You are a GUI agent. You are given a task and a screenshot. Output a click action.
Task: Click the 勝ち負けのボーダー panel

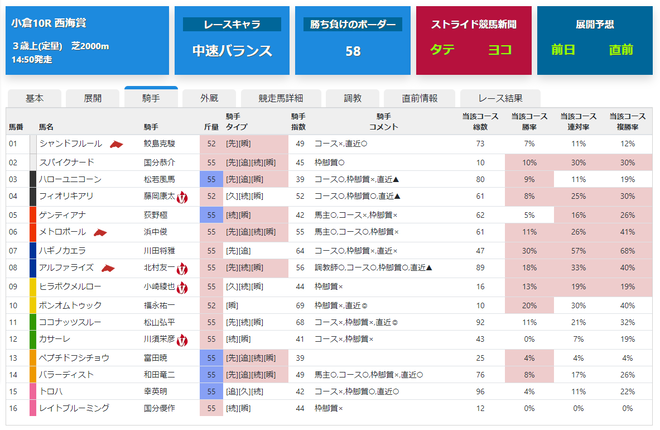pyautogui.click(x=353, y=40)
